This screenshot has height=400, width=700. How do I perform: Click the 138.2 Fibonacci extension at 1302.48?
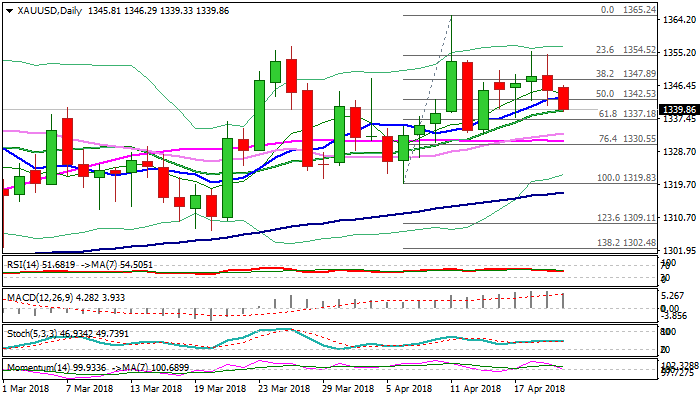(x=624, y=242)
